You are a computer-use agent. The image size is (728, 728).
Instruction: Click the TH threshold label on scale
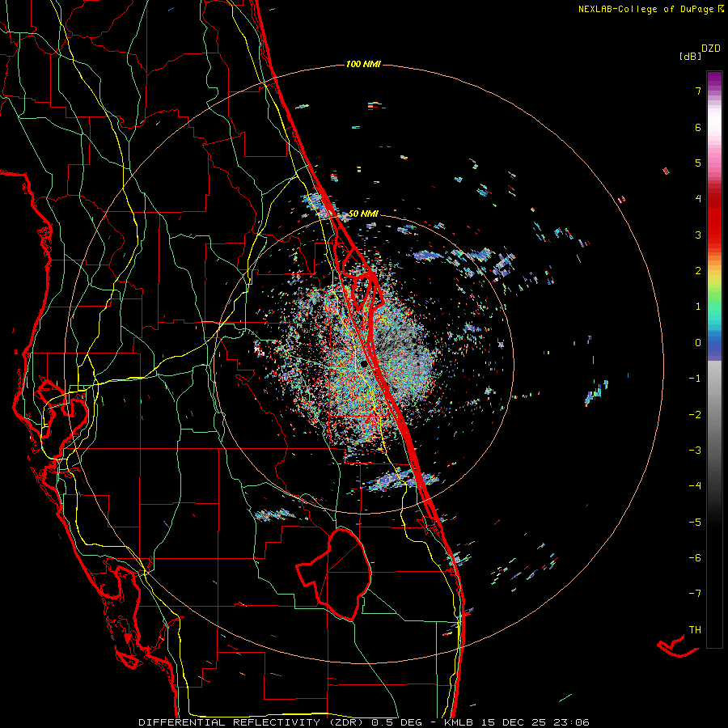(695, 630)
